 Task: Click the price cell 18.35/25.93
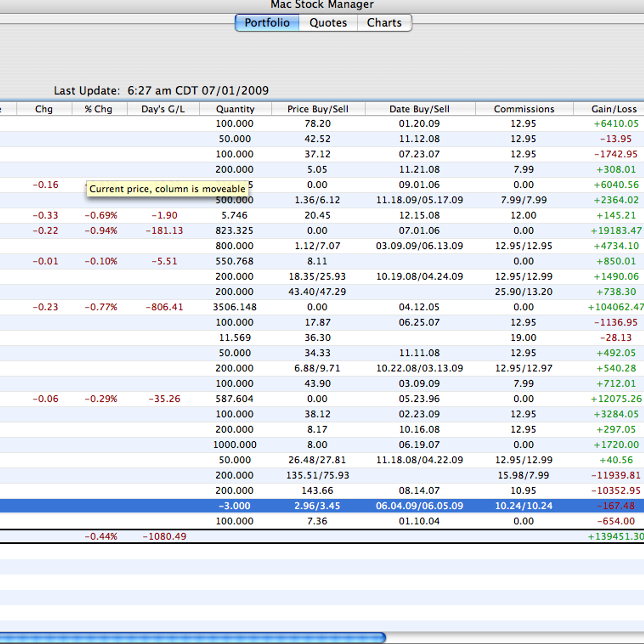tap(318, 277)
